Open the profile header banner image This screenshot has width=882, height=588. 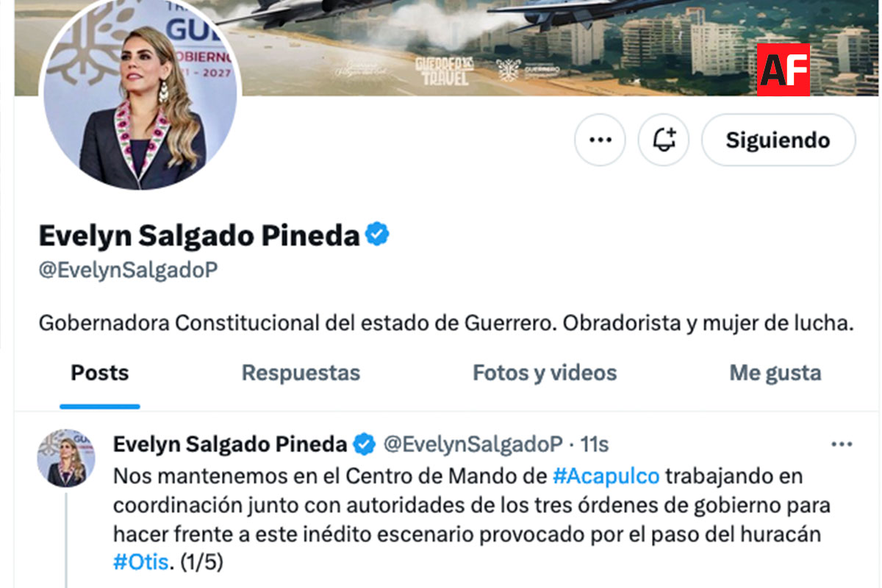tap(559, 48)
